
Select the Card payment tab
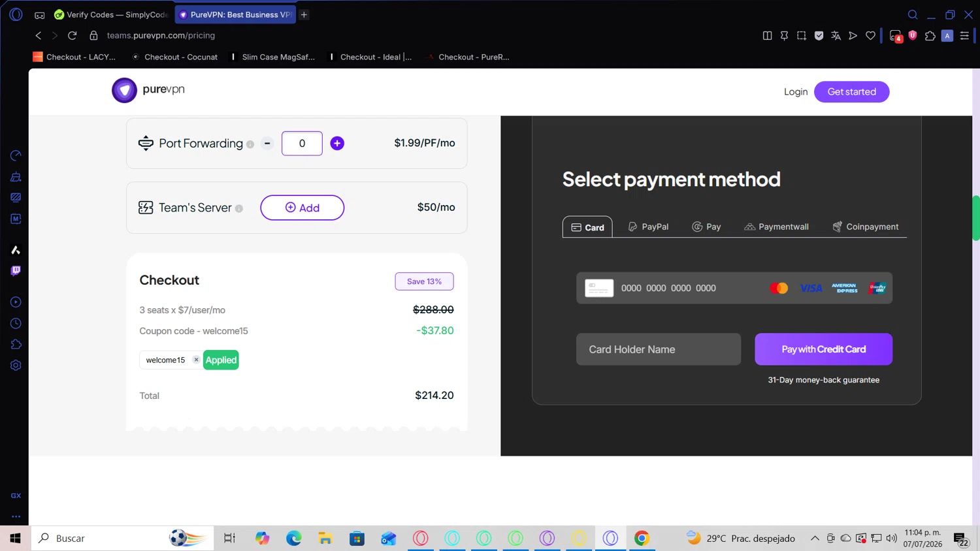(x=587, y=227)
